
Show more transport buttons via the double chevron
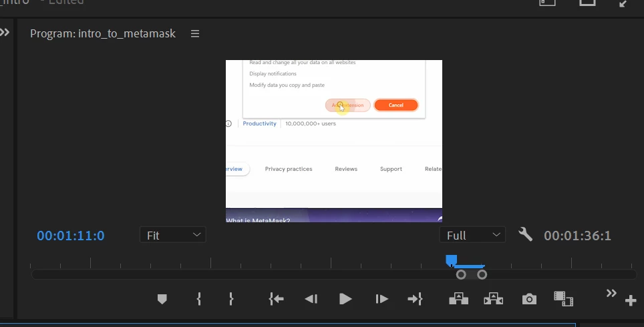click(x=611, y=293)
